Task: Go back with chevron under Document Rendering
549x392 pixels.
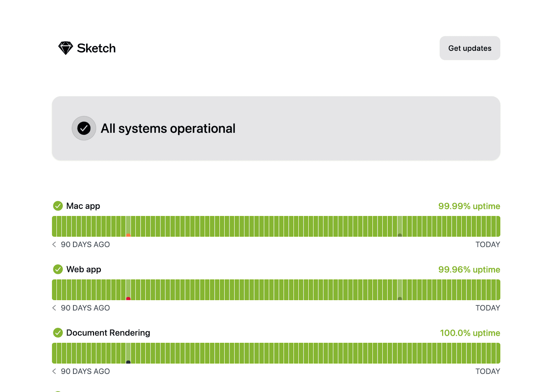Action: point(54,371)
